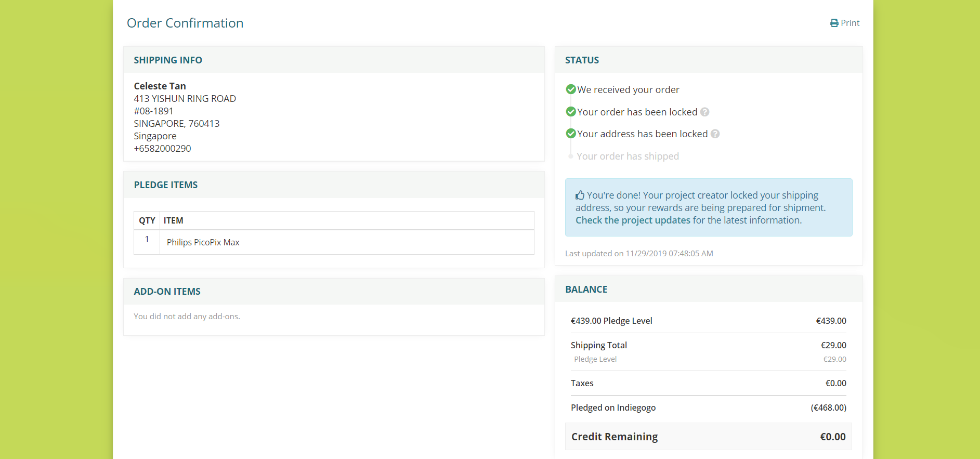
Task: Click the Pledged on Indiegogo label
Action: (x=613, y=408)
